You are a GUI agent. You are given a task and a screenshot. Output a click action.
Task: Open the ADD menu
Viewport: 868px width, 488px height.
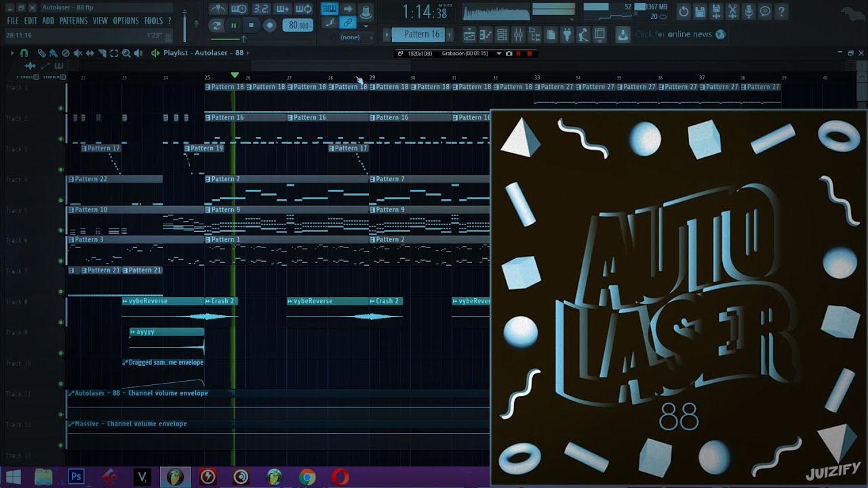point(48,21)
